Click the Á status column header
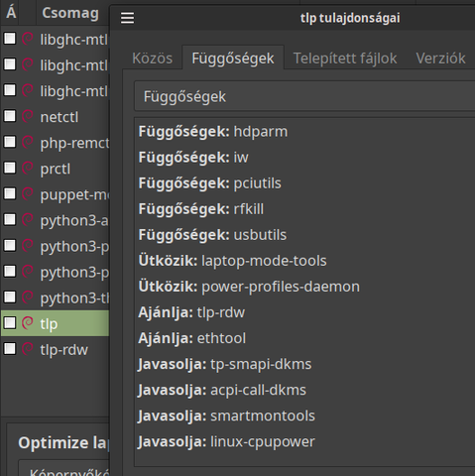Image resolution: width=475 pixels, height=476 pixels. tap(11, 13)
